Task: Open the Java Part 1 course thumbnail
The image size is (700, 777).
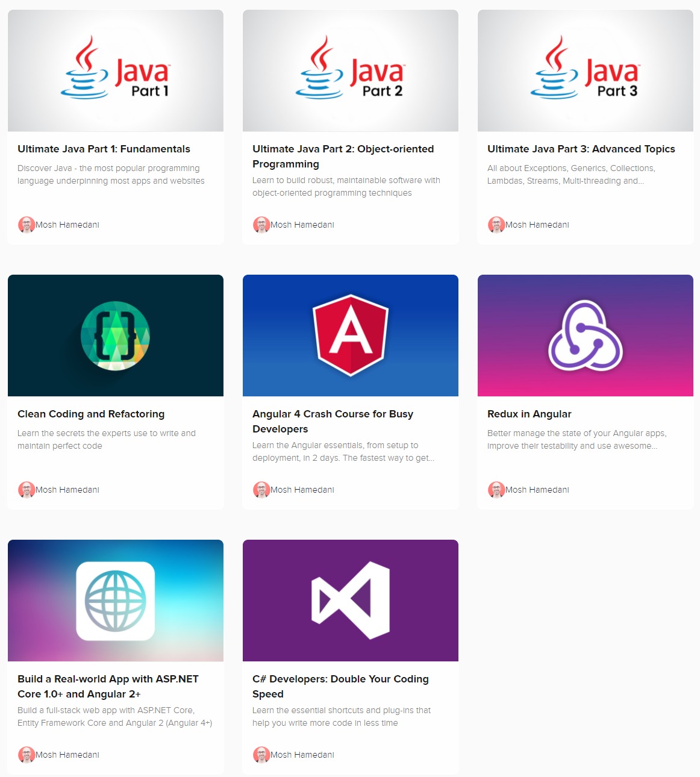Action: point(116,70)
